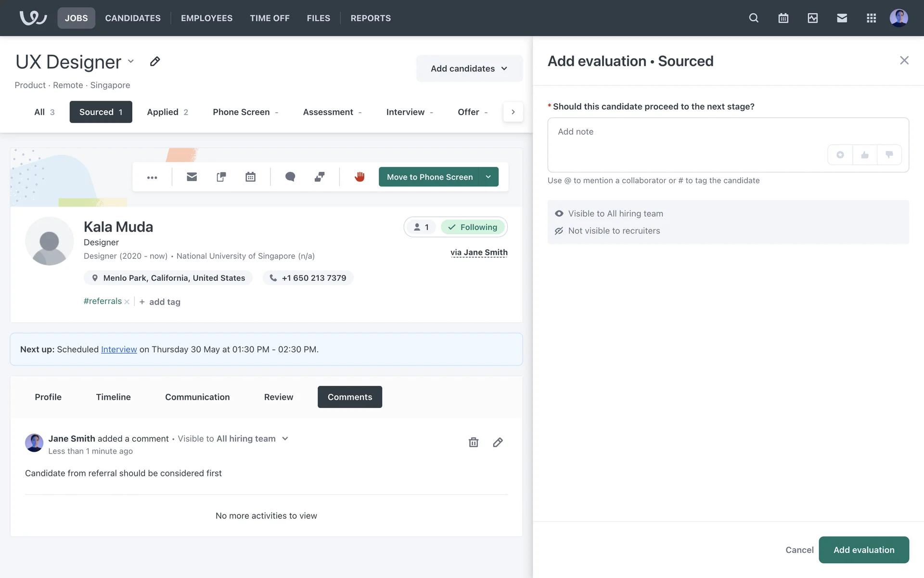Click the schedule event calendar icon
Screen dimensions: 924x578
click(250, 177)
